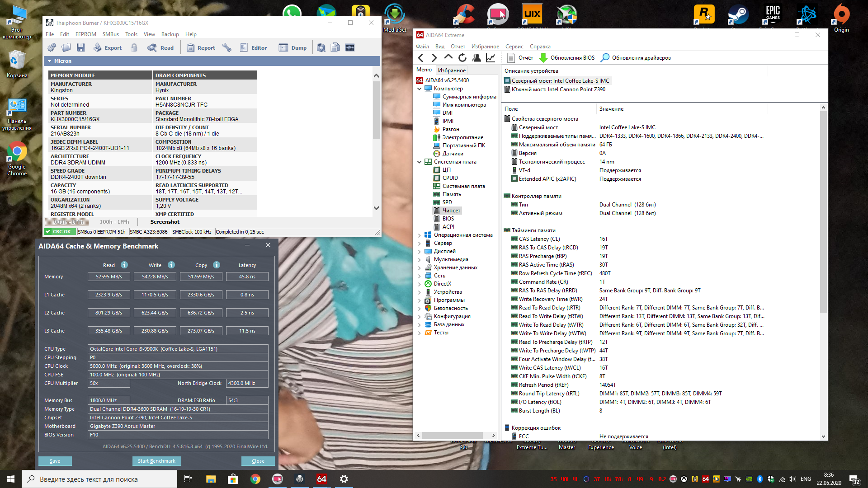Click the gear settings icon in Thaiphoon toolbar

(x=52, y=48)
